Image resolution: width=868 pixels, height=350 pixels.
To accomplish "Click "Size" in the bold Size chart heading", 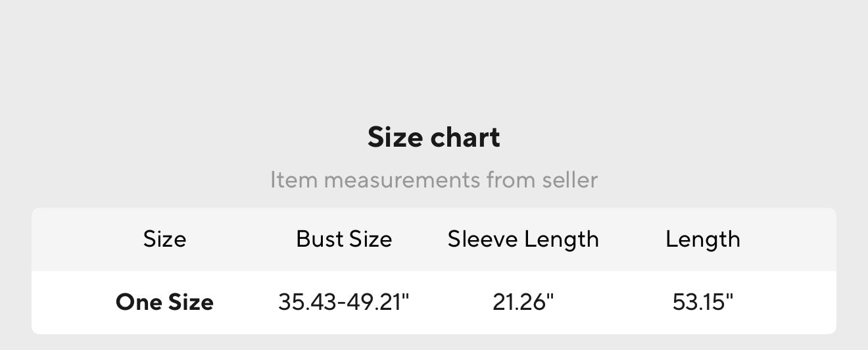I will [x=395, y=137].
